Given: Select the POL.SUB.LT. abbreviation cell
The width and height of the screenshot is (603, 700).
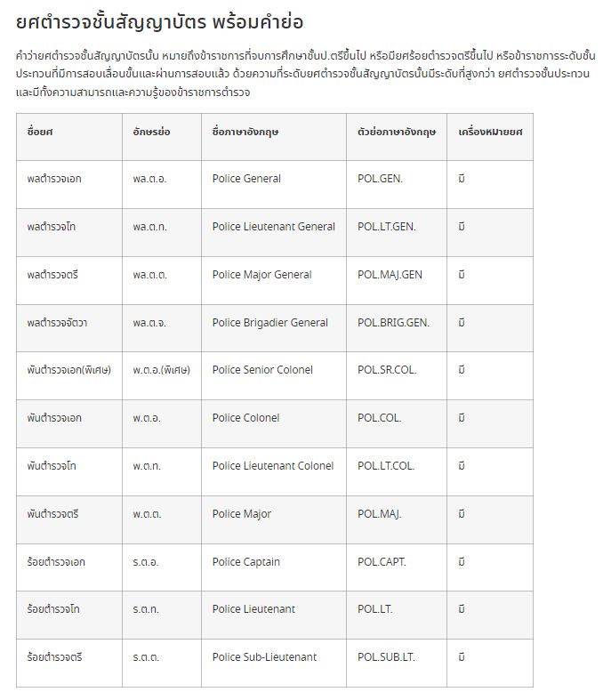Looking at the screenshot, I should pos(386,657).
